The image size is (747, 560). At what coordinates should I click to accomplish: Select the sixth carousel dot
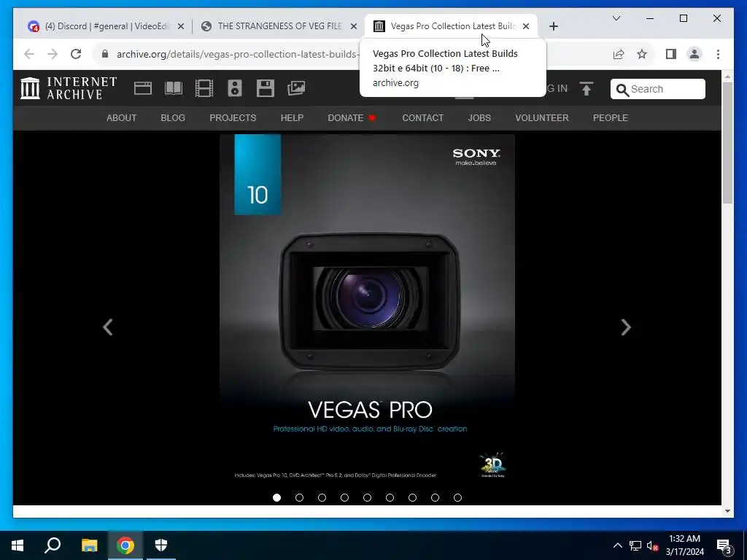(x=390, y=497)
